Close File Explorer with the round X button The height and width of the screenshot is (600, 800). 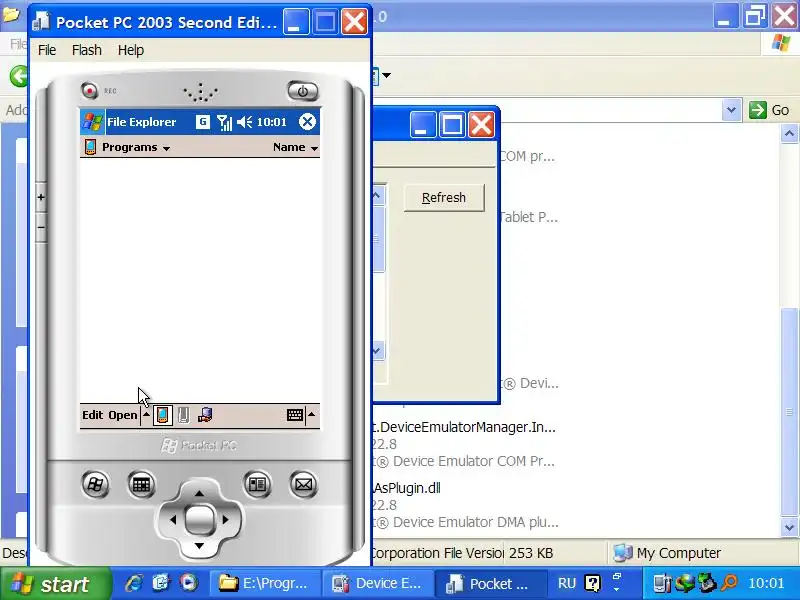click(307, 122)
